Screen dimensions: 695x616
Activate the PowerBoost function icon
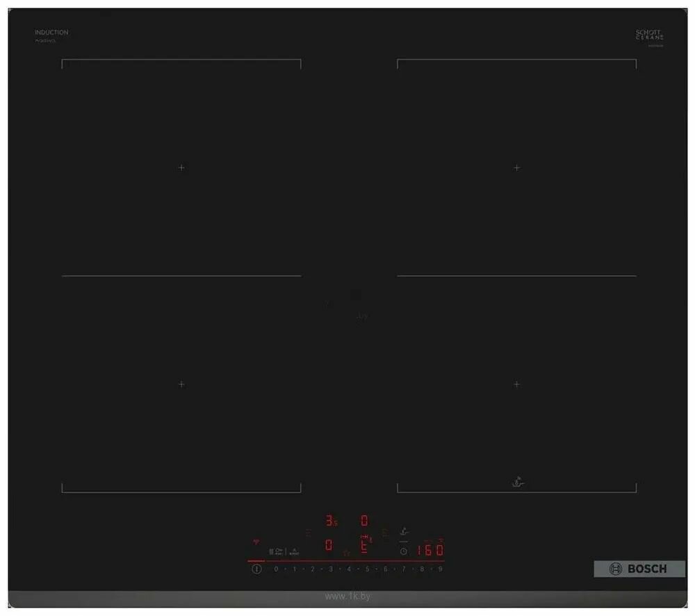[x=294, y=551]
